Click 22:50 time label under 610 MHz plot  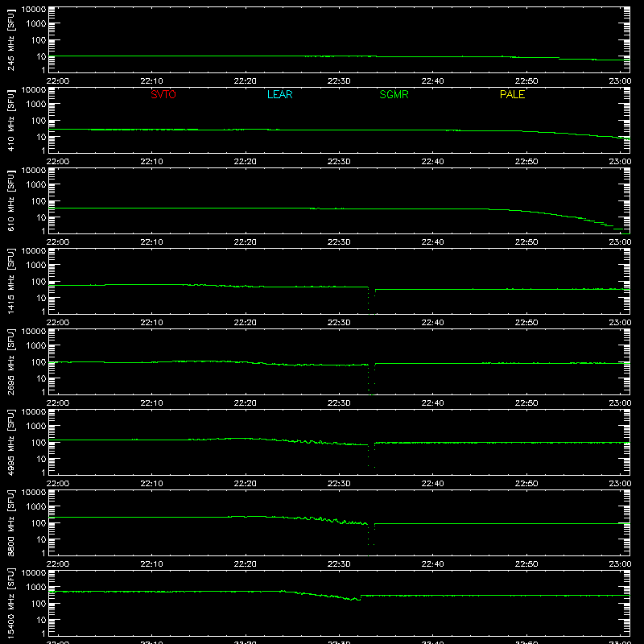pos(526,242)
